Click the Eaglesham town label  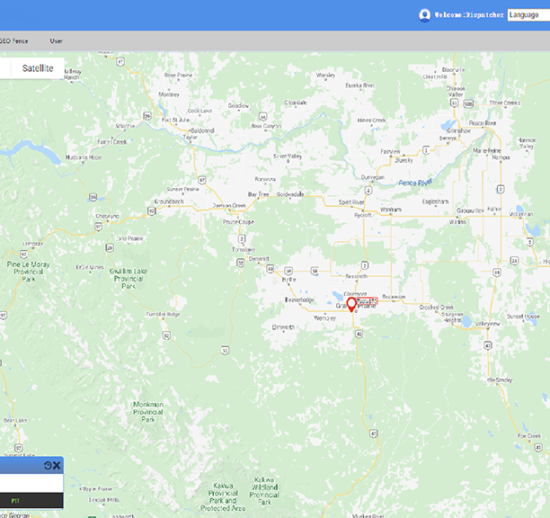click(435, 201)
